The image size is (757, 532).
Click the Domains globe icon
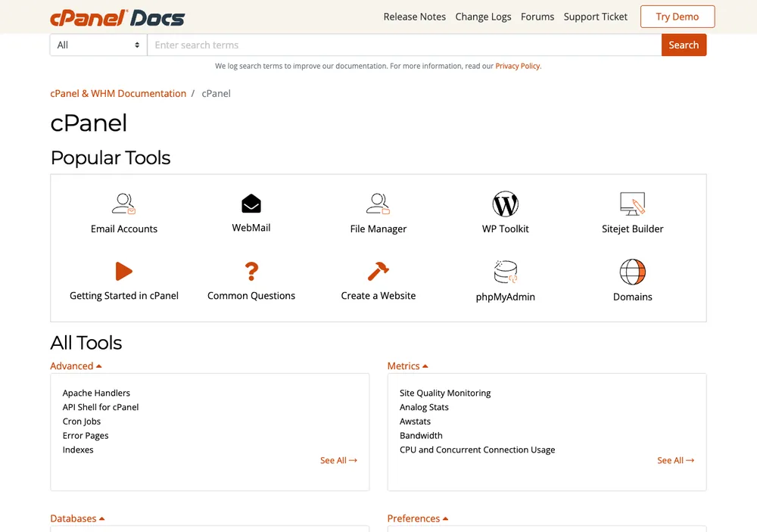[632, 272]
